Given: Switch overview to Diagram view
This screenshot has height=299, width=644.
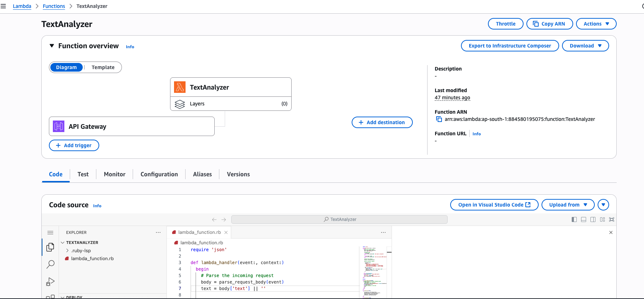Looking at the screenshot, I should tap(67, 67).
